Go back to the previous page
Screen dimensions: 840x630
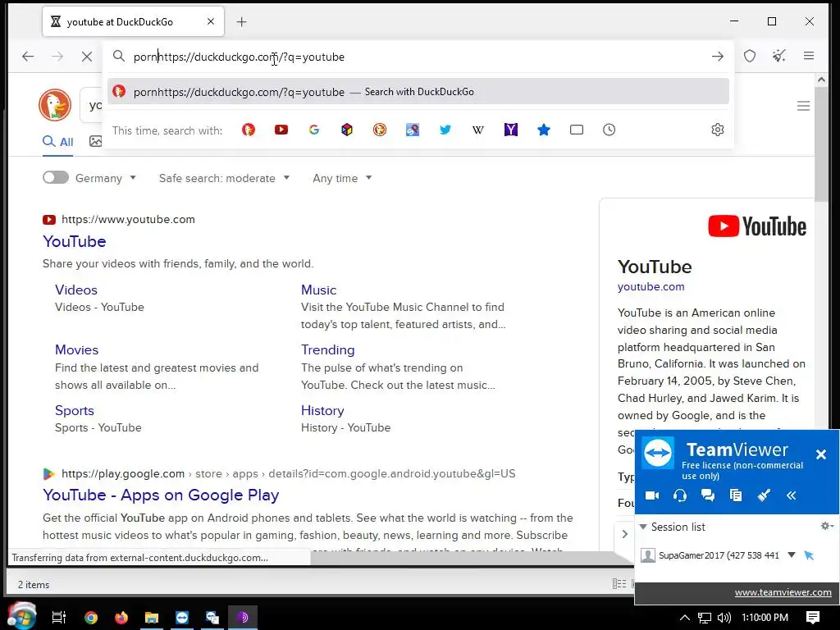(28, 57)
